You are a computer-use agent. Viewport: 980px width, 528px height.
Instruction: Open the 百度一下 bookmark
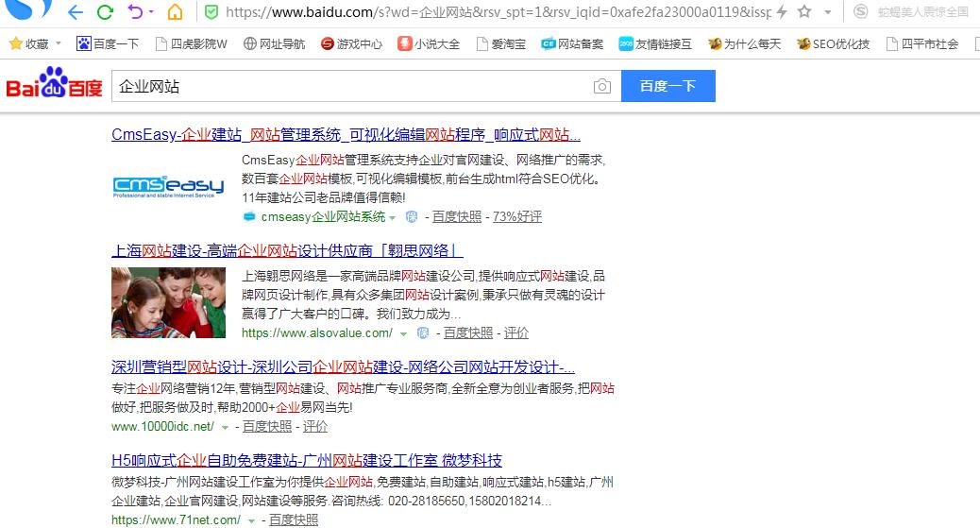pos(108,43)
